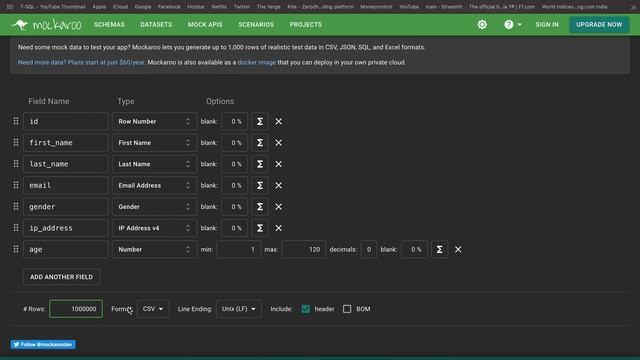This screenshot has width=640, height=360.
Task: Click the formula sigma for age field
Action: [x=439, y=249]
